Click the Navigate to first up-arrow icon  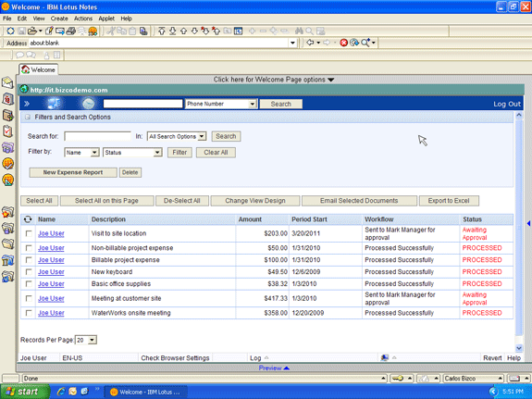(x=162, y=31)
